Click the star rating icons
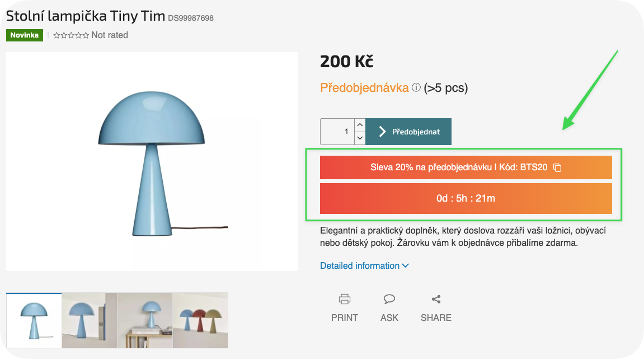The image size is (644, 359). [x=71, y=35]
